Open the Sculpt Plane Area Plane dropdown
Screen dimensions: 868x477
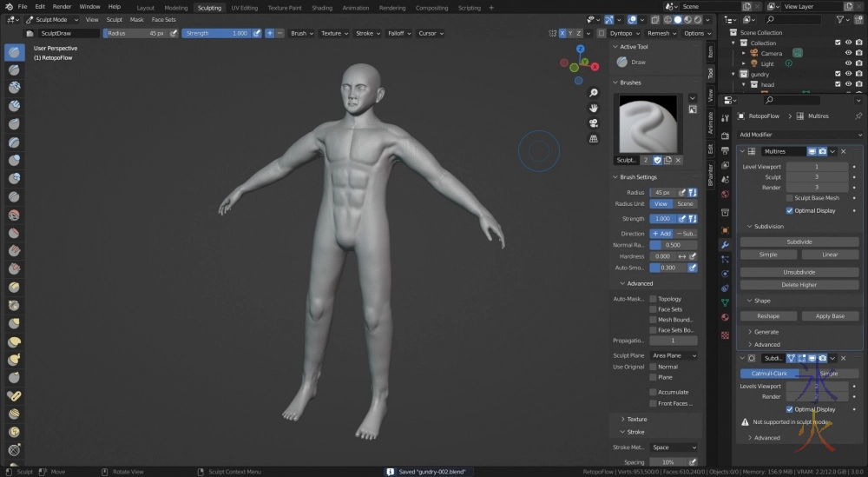tap(674, 355)
